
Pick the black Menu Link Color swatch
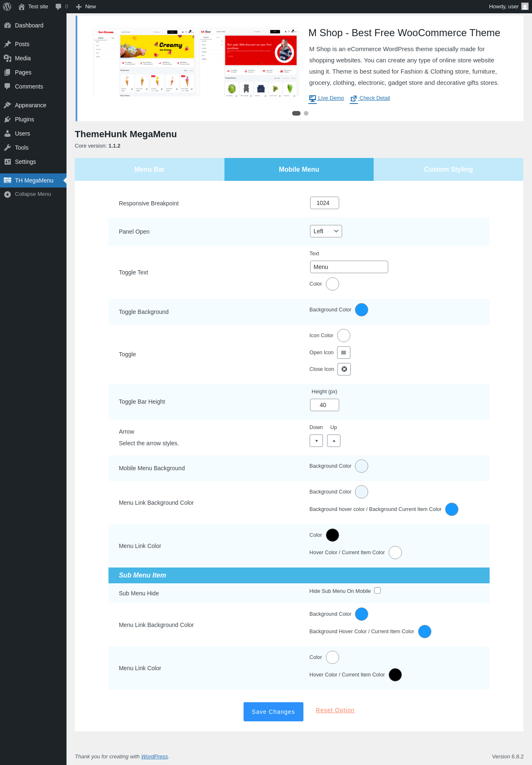332,535
